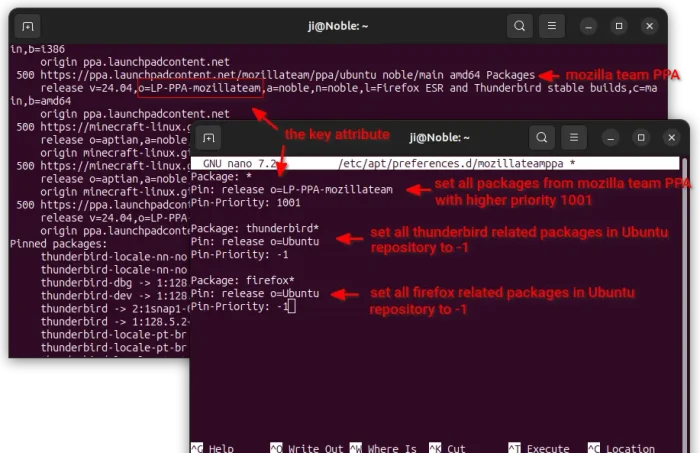
Task: Maximize the front nano terminal window
Action: click(641, 138)
